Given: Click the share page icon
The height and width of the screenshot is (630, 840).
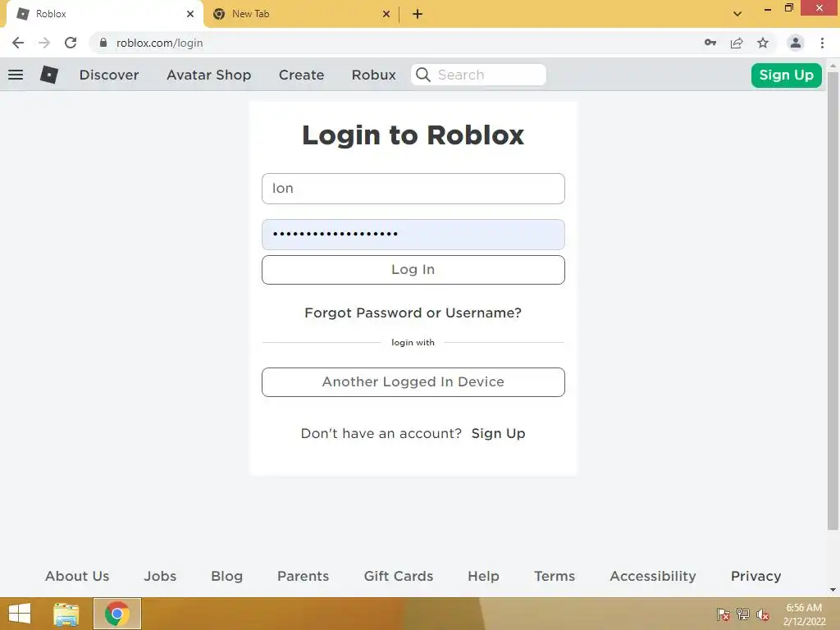Looking at the screenshot, I should (737, 43).
